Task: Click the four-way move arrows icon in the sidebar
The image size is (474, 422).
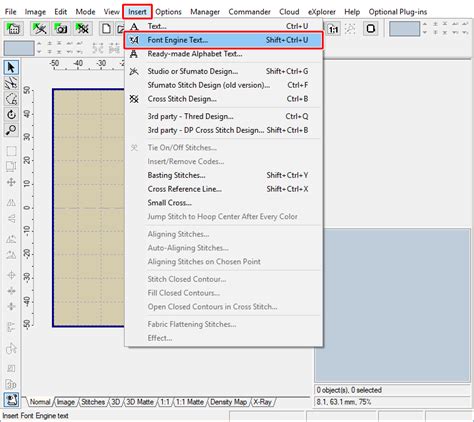Action: [11, 182]
